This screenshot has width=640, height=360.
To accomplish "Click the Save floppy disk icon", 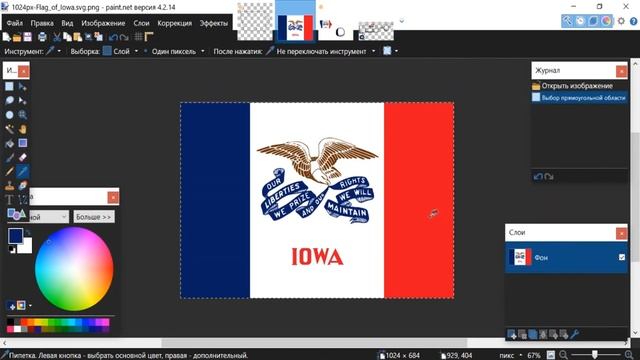I will click(x=27, y=37).
